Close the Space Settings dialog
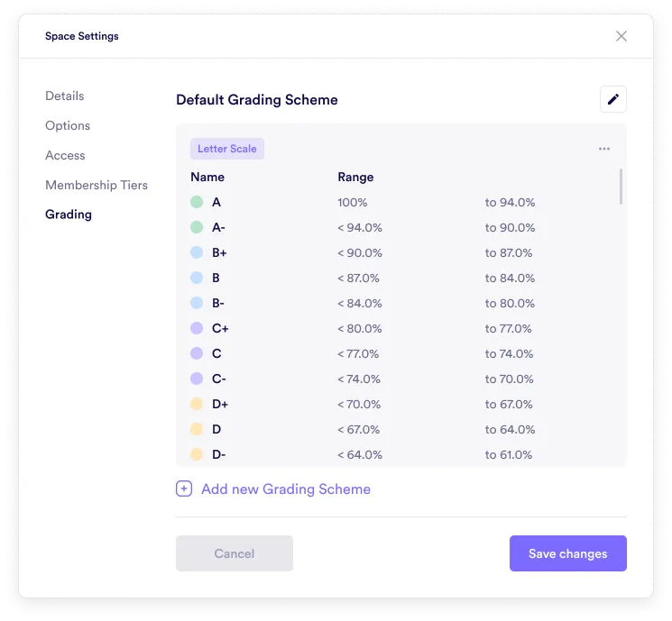The height and width of the screenshot is (621, 672). coord(621,36)
